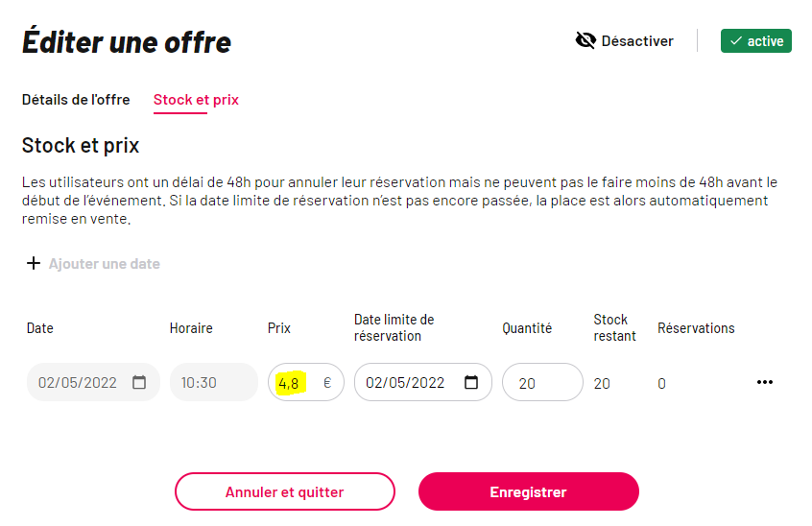This screenshot has width=812, height=526.
Task: Click the Ajouter une date link
Action: pos(104,264)
